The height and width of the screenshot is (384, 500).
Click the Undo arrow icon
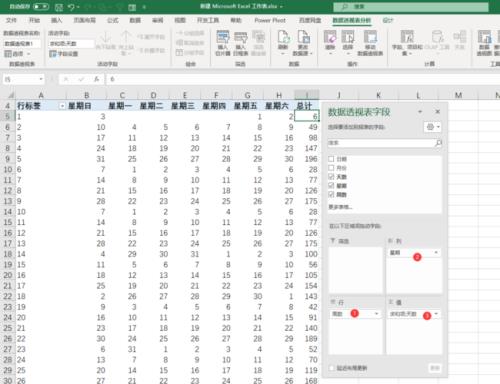[x=71, y=7]
